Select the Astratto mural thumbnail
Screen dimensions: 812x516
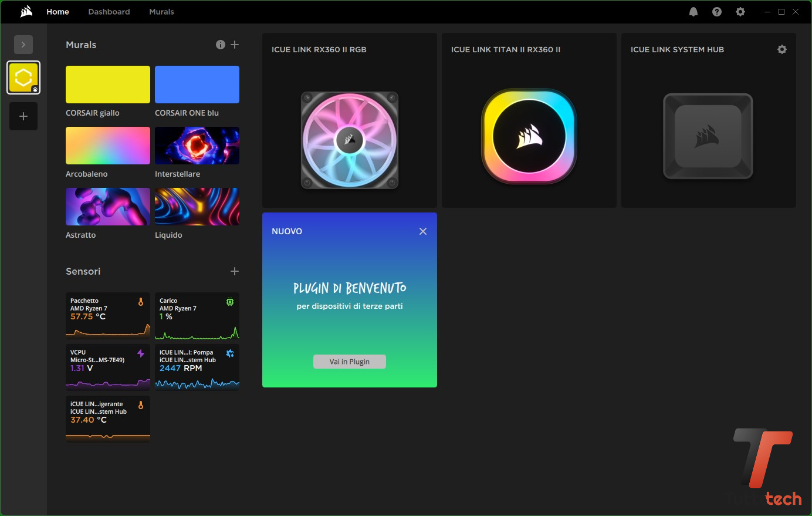pos(108,207)
